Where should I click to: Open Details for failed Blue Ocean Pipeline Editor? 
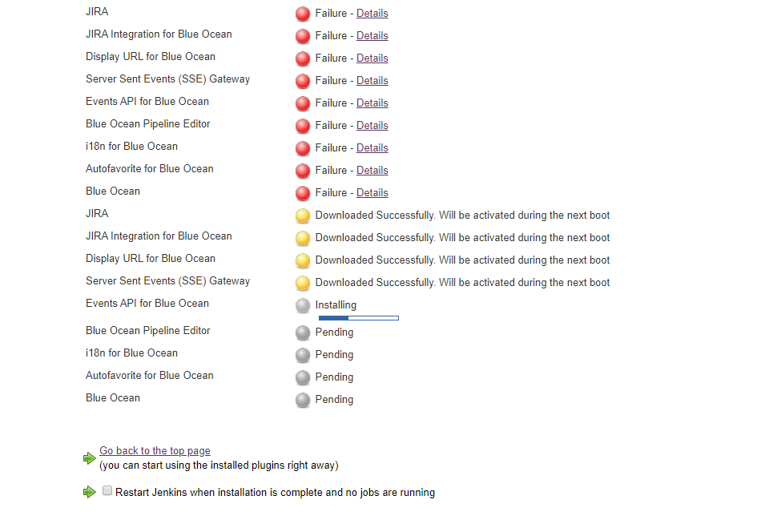pyautogui.click(x=372, y=126)
